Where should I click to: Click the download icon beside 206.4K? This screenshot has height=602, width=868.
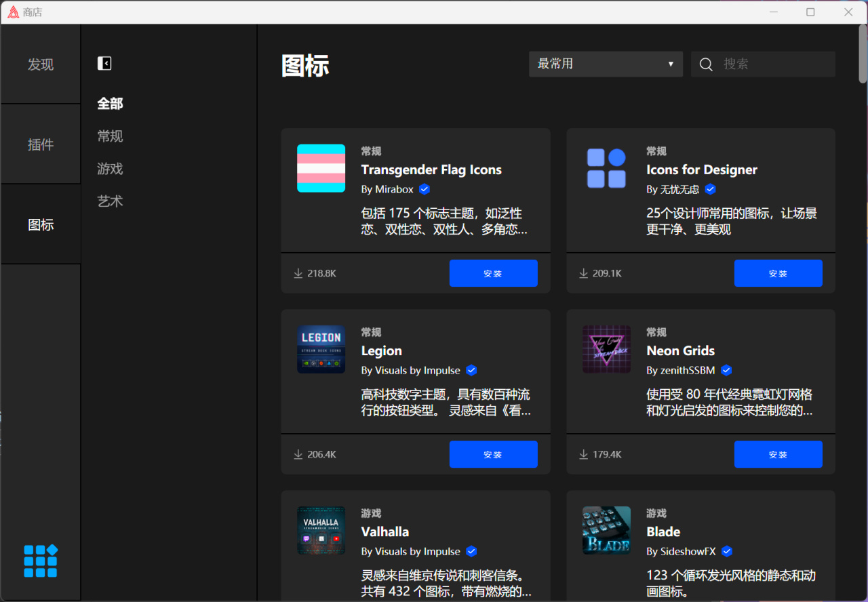(x=298, y=454)
